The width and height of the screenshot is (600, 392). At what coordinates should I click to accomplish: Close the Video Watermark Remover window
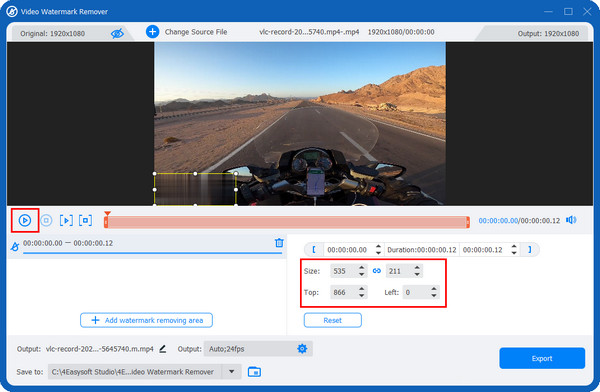(x=587, y=11)
